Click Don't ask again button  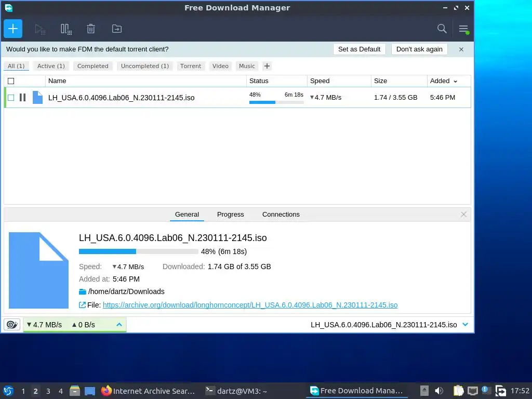tap(419, 49)
